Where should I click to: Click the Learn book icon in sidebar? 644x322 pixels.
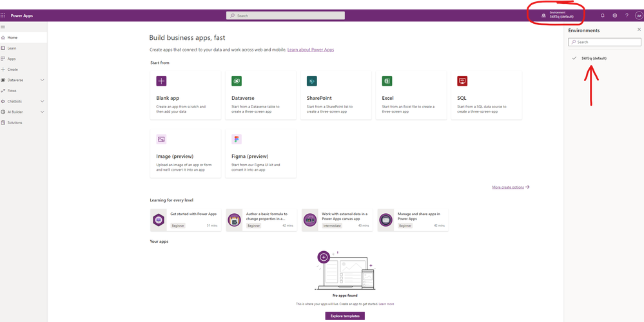(x=3, y=48)
